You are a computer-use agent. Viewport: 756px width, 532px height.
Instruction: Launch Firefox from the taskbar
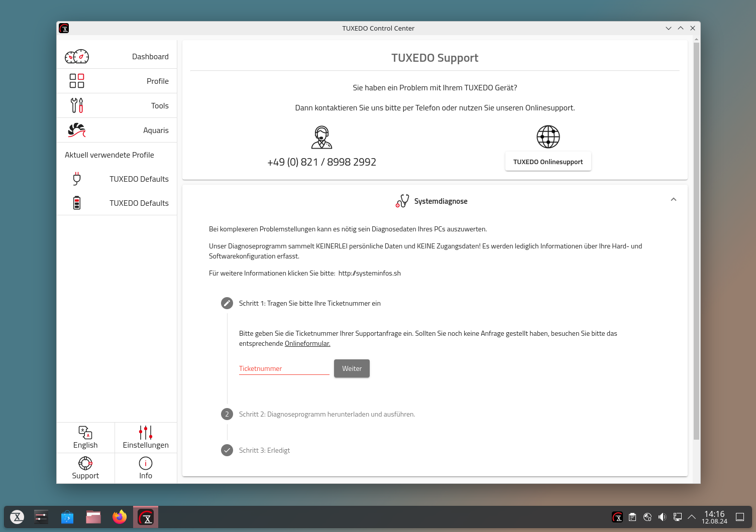[x=120, y=517]
